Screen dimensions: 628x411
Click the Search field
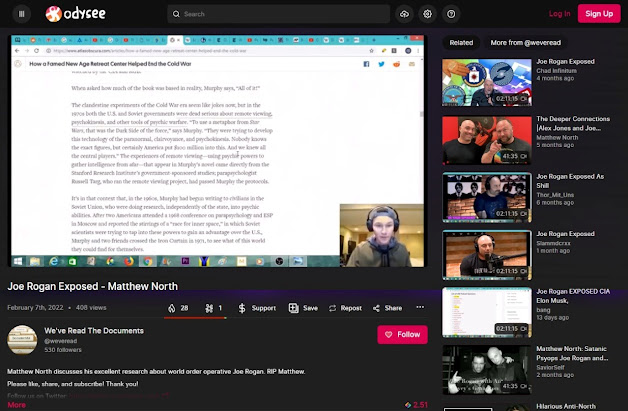click(x=278, y=14)
